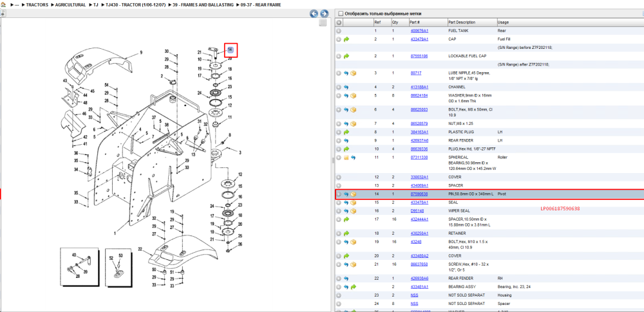Click green arrow icon in CAP row

[x=346, y=39]
